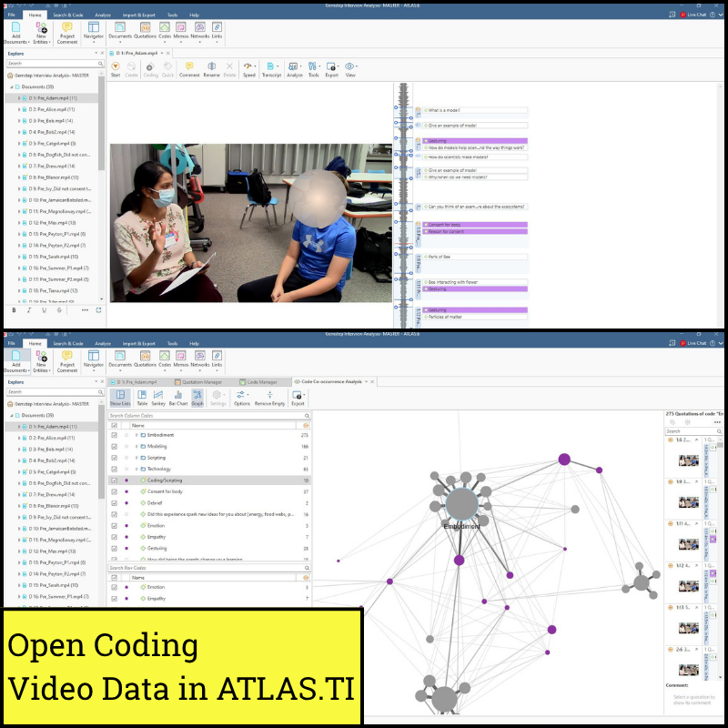This screenshot has height=728, width=728.
Task: Uncheck the Embodiment column code checkbox
Action: click(x=114, y=435)
